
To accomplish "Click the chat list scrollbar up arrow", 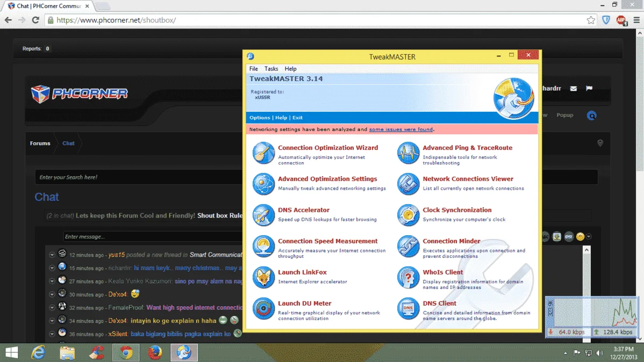I will point(586,250).
